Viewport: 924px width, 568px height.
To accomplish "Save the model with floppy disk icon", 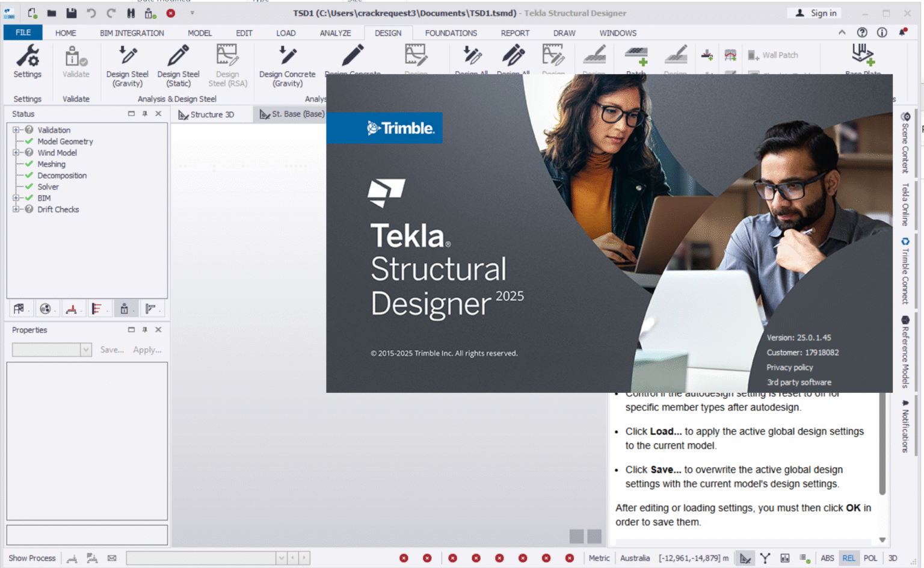I will (x=71, y=13).
